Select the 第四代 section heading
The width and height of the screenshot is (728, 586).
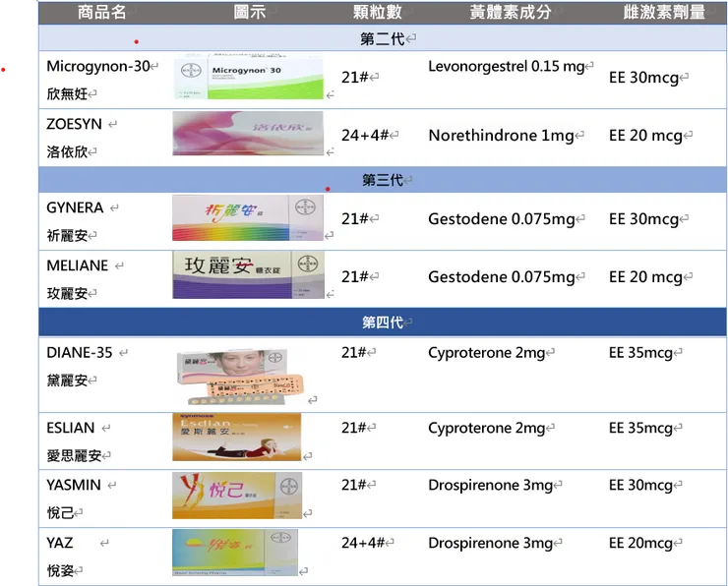(383, 322)
